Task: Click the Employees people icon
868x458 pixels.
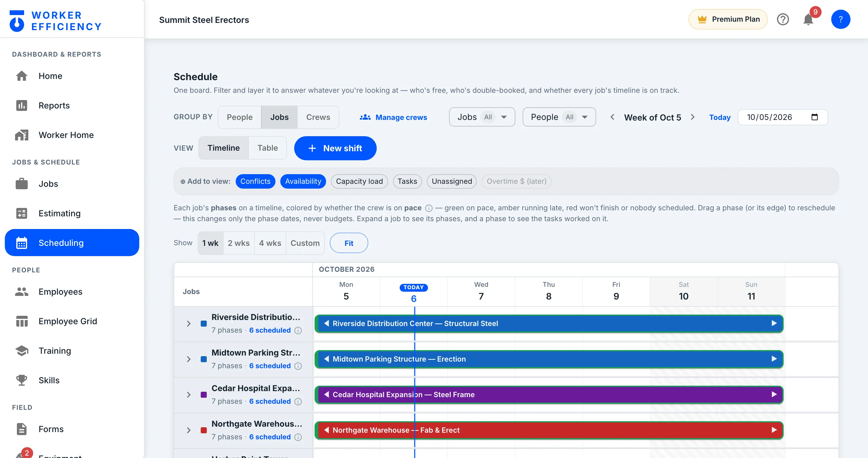Action: coord(22,292)
